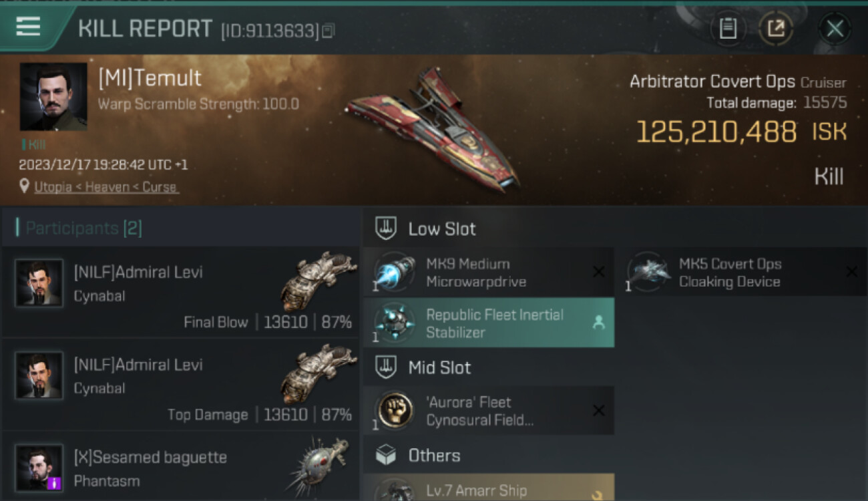Select Lv.7 Amarr Ship item
The image size is (868, 501).
[x=488, y=490]
